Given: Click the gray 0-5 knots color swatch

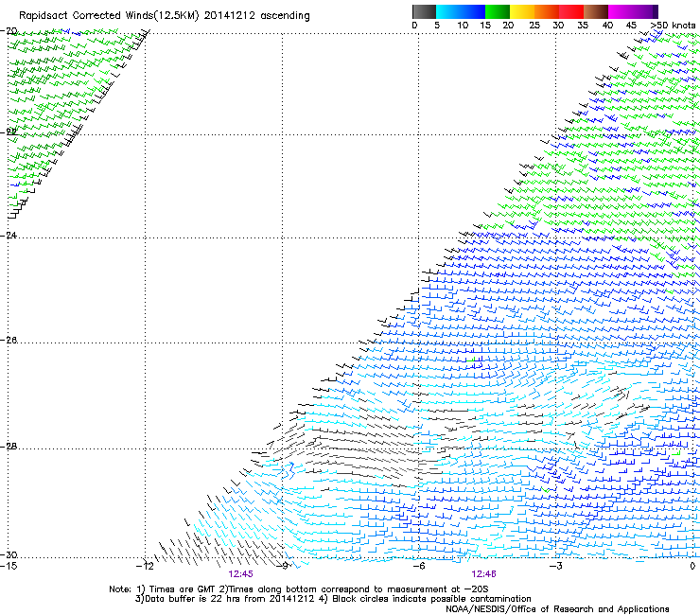Looking at the screenshot, I should (424, 11).
